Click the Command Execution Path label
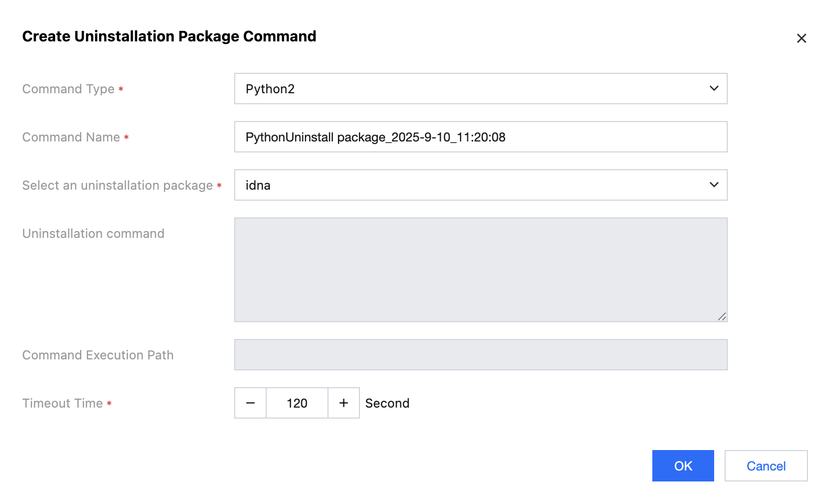 click(98, 355)
